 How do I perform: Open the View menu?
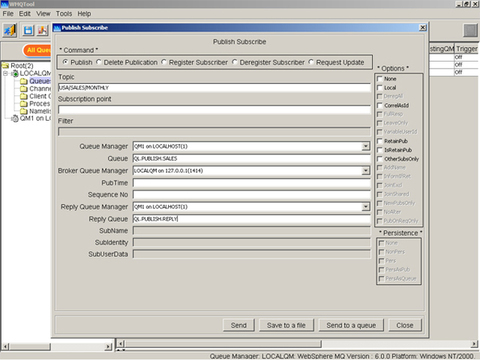pos(43,14)
